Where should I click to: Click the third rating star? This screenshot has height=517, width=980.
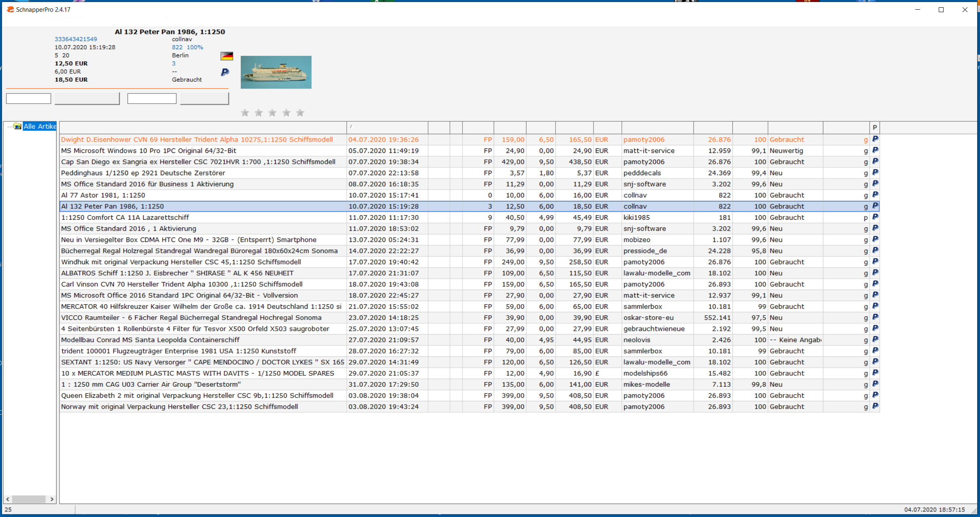tap(272, 113)
